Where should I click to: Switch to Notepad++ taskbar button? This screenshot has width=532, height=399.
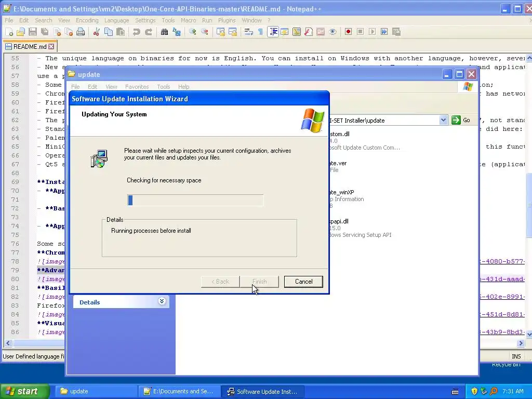(x=179, y=392)
